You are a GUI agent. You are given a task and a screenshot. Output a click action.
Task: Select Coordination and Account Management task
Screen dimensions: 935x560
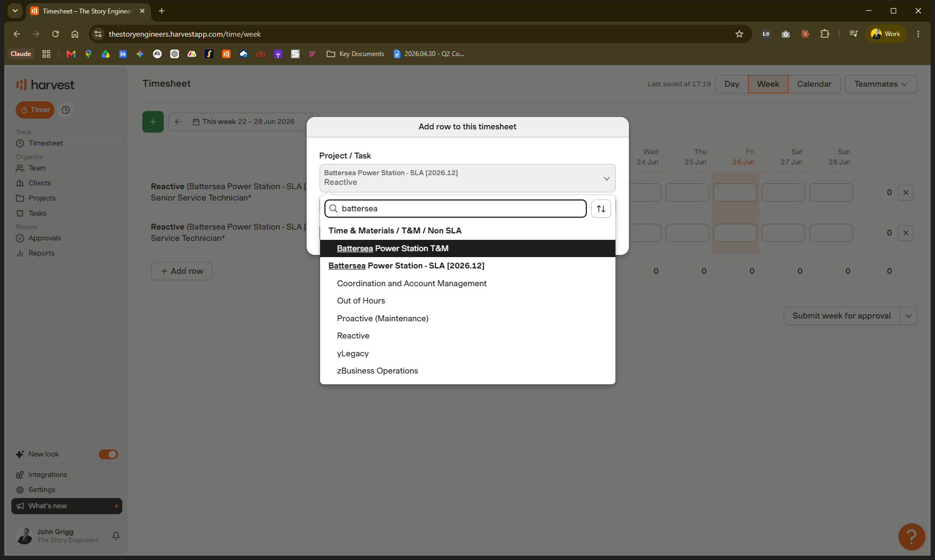468,284
